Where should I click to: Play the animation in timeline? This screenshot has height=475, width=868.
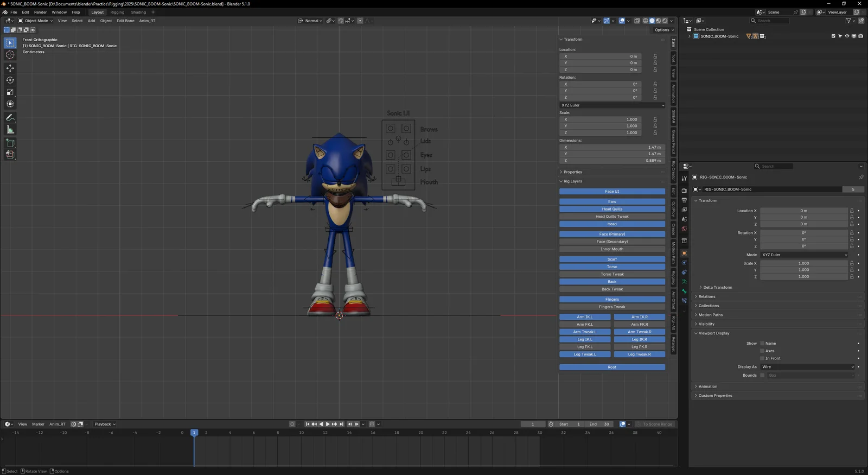328,424
